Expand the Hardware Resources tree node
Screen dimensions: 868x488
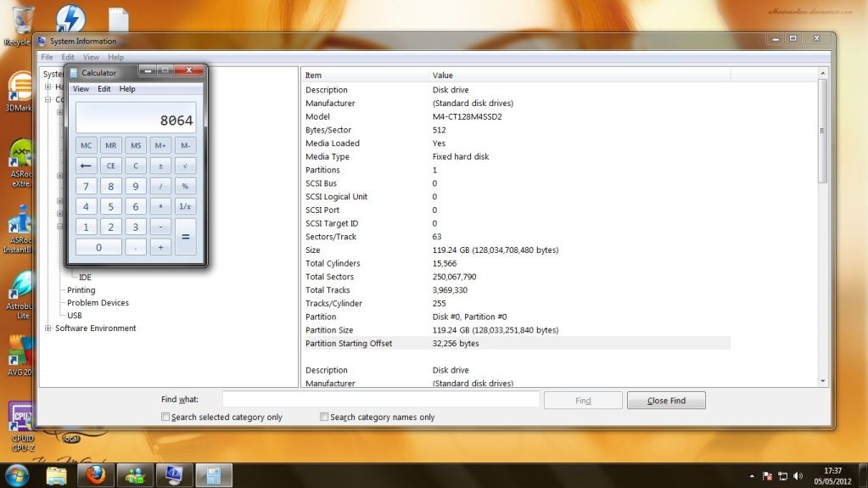pos(48,87)
